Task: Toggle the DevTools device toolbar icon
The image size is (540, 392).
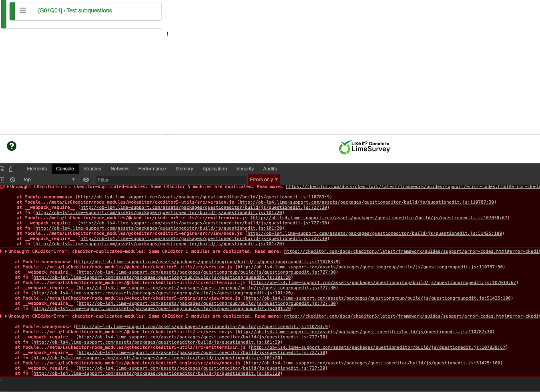Action: point(12,169)
